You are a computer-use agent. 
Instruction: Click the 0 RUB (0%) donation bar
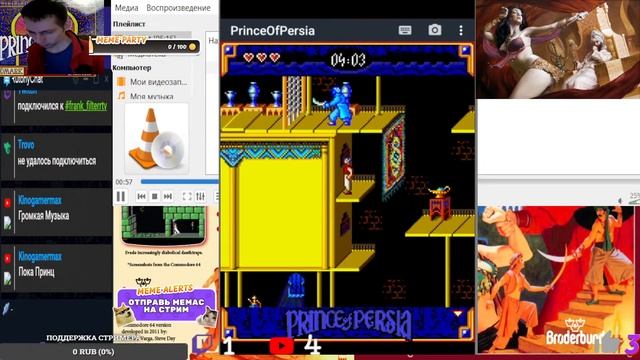click(93, 351)
